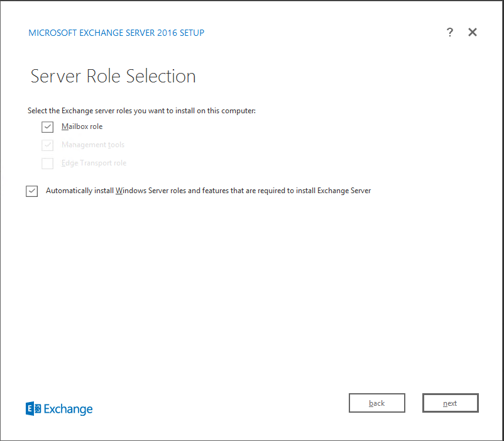Tick the Edge Transport role checkbox
Screen dimensions: 504x441
click(48, 164)
